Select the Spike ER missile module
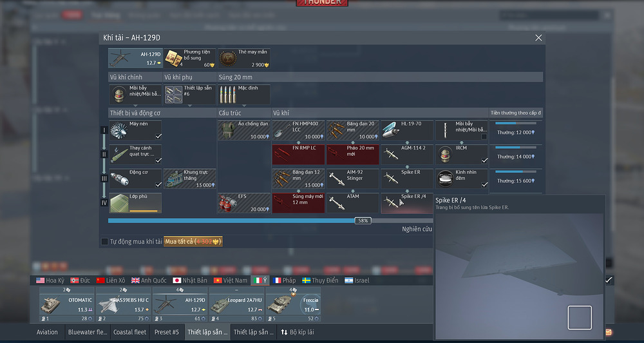 click(x=407, y=179)
